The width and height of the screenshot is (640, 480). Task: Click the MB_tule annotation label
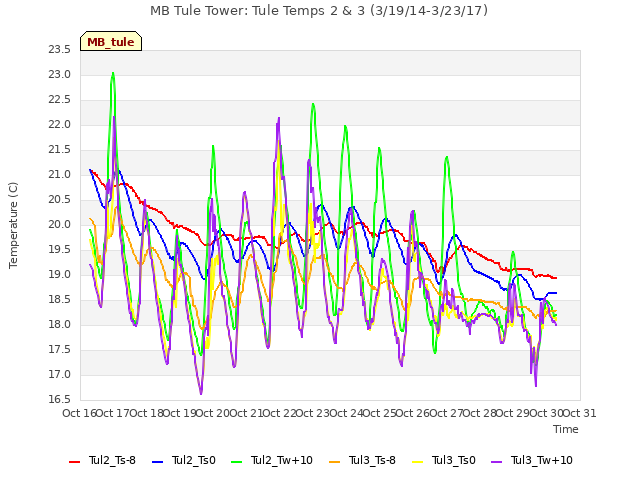point(111,42)
